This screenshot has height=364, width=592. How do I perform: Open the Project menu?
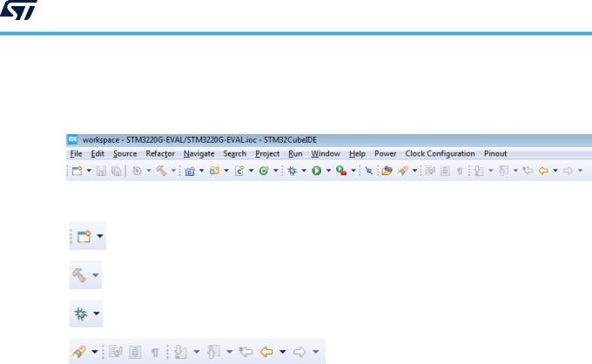(x=267, y=153)
